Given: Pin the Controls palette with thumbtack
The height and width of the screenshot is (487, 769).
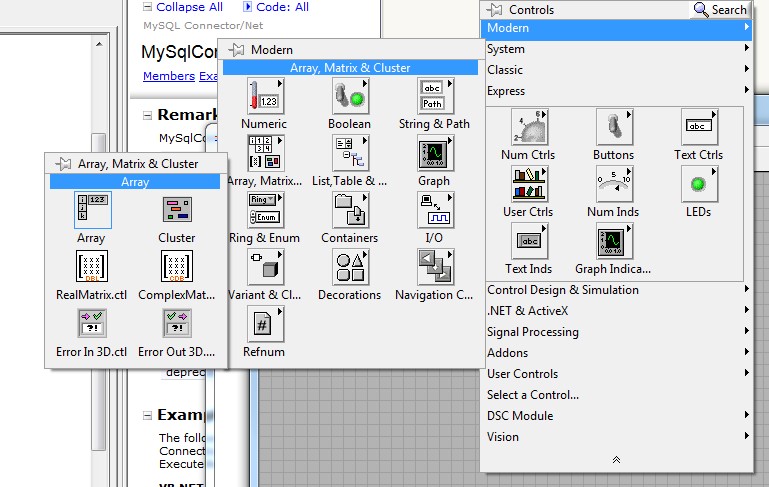Looking at the screenshot, I should point(494,9).
